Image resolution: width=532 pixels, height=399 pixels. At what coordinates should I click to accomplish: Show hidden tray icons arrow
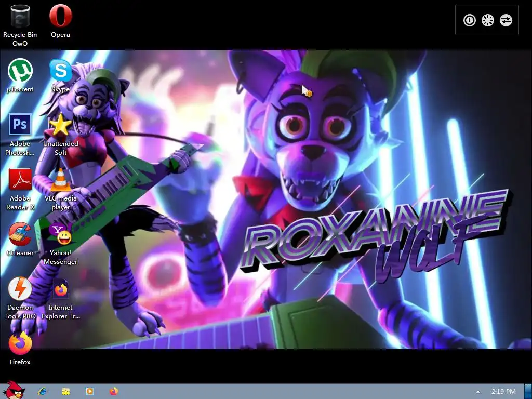[x=478, y=392]
